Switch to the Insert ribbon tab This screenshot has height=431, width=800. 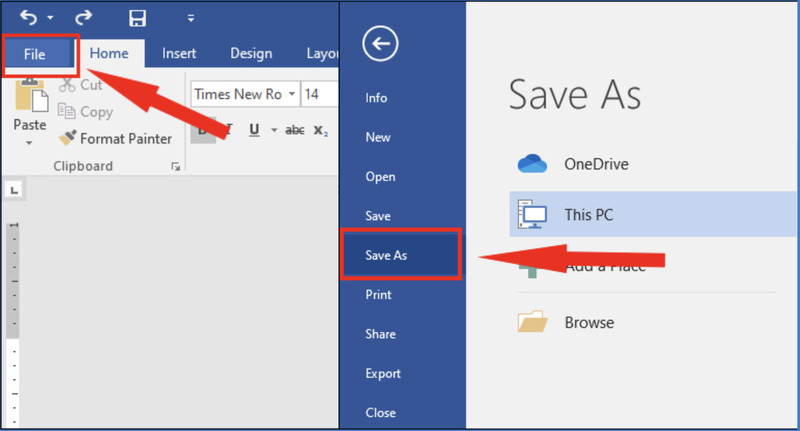[179, 54]
